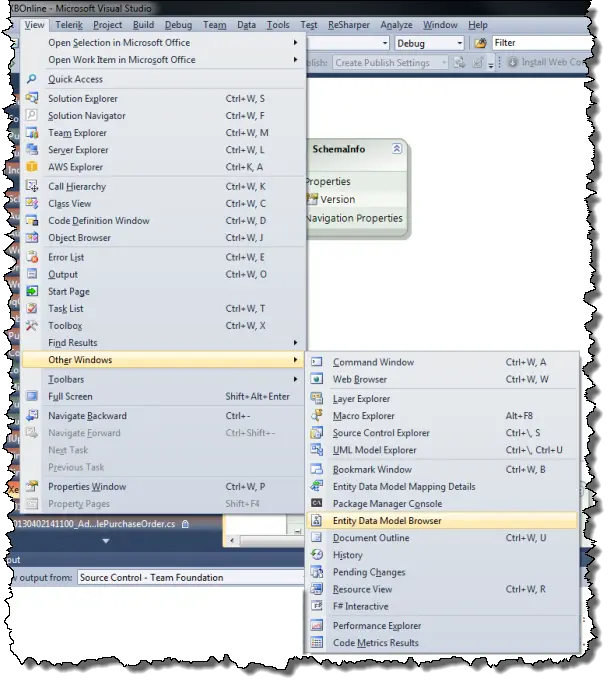Collapse the SchemaInfo entity chevron
Image resolution: width=615 pixels, height=686 pixels.
pos(396,149)
